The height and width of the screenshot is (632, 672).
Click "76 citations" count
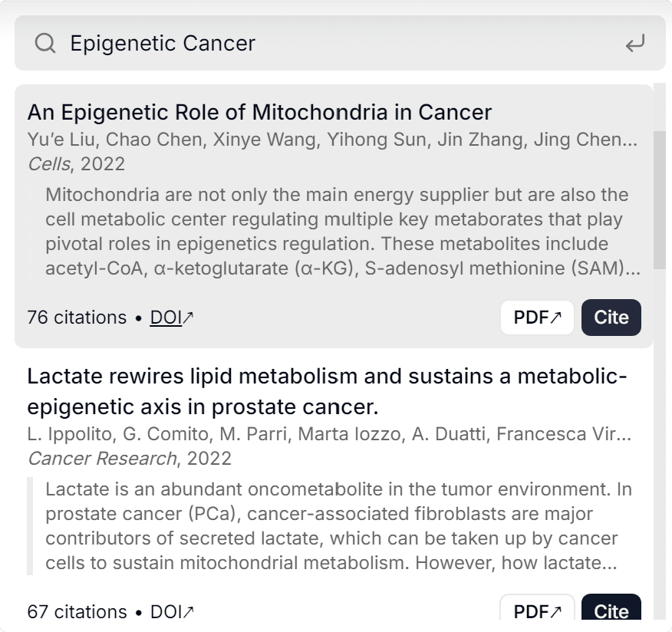[x=77, y=318]
